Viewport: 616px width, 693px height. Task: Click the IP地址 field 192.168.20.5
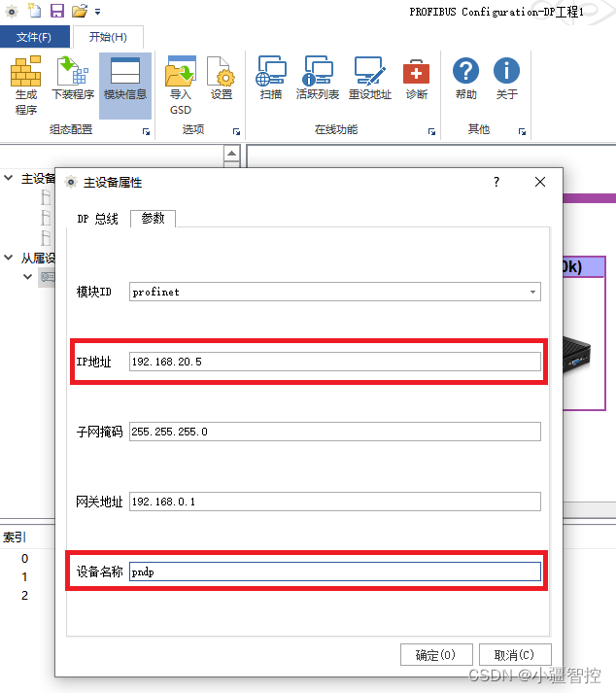click(x=334, y=362)
